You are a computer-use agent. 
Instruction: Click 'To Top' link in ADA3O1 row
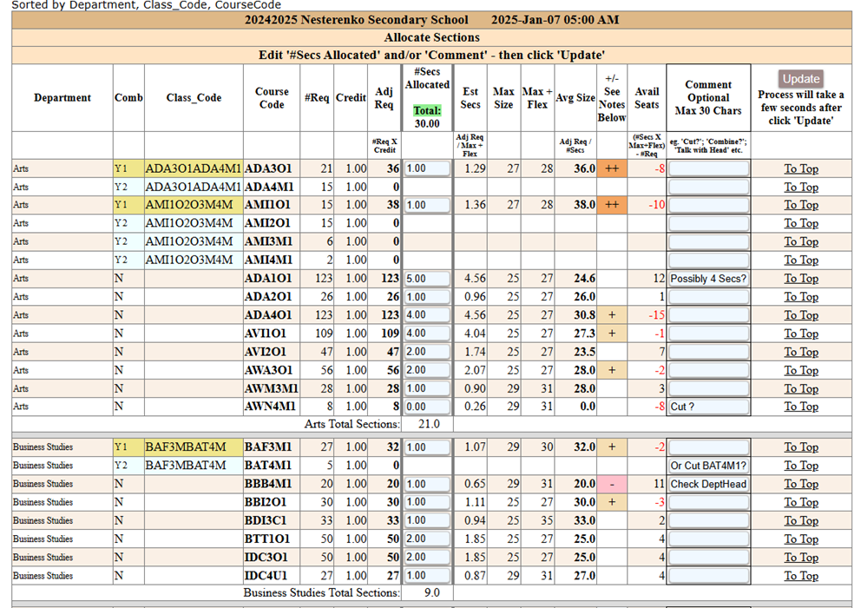(800, 169)
